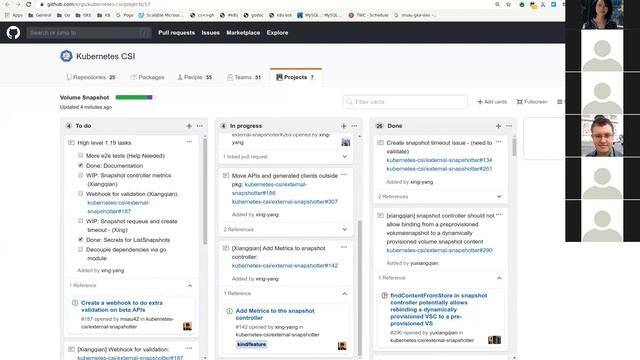Switch project board to Fullscreen
This screenshot has width=640, height=360.
532,102
